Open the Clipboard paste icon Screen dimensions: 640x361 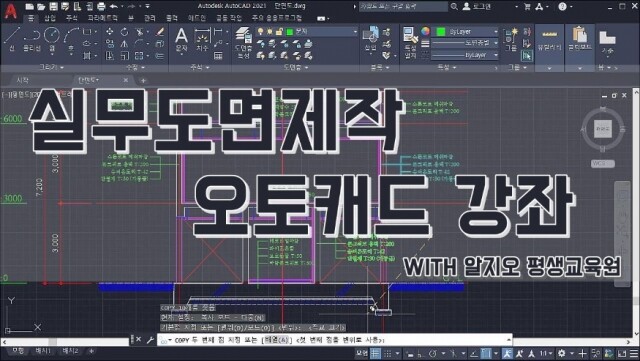click(580, 40)
